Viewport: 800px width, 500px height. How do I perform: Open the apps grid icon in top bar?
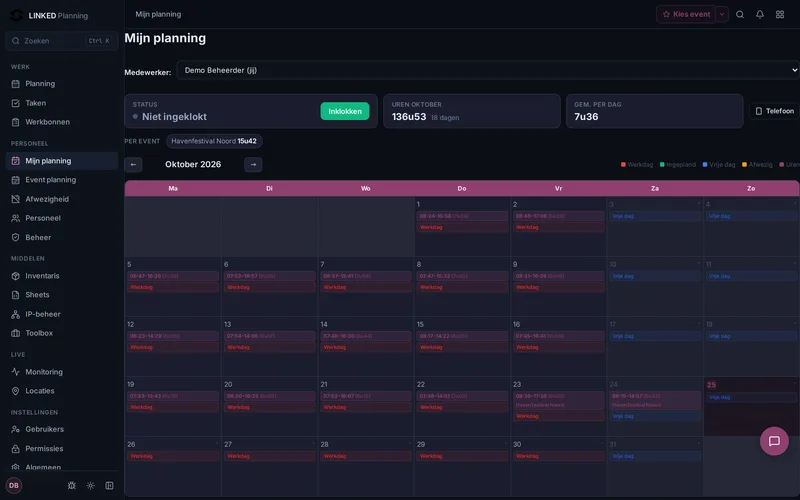click(780, 14)
